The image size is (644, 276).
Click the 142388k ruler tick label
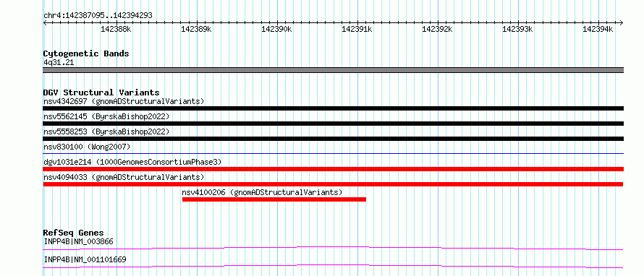(x=116, y=29)
